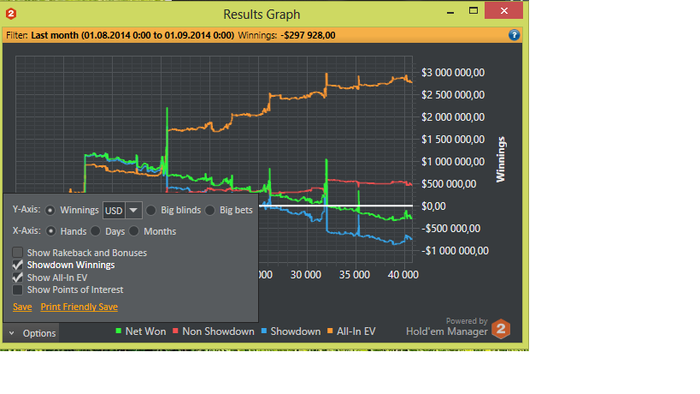The image size is (700, 394).
Task: Click the blue help question mark icon
Action: [514, 35]
